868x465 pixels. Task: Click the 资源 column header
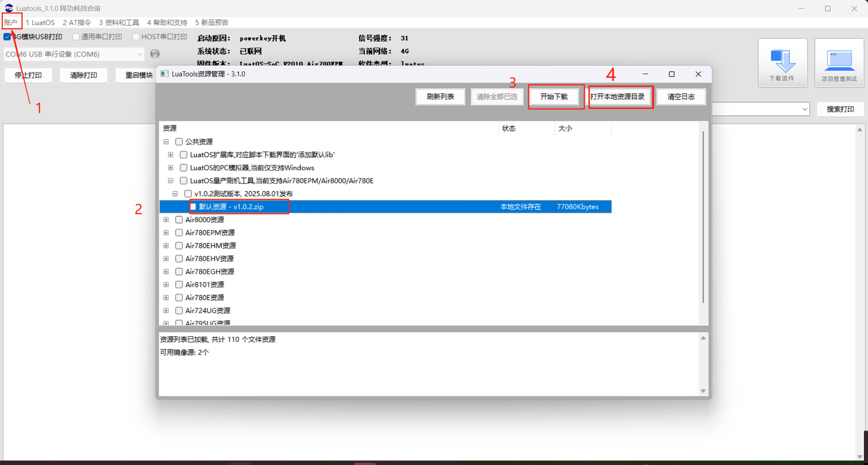(x=329, y=128)
